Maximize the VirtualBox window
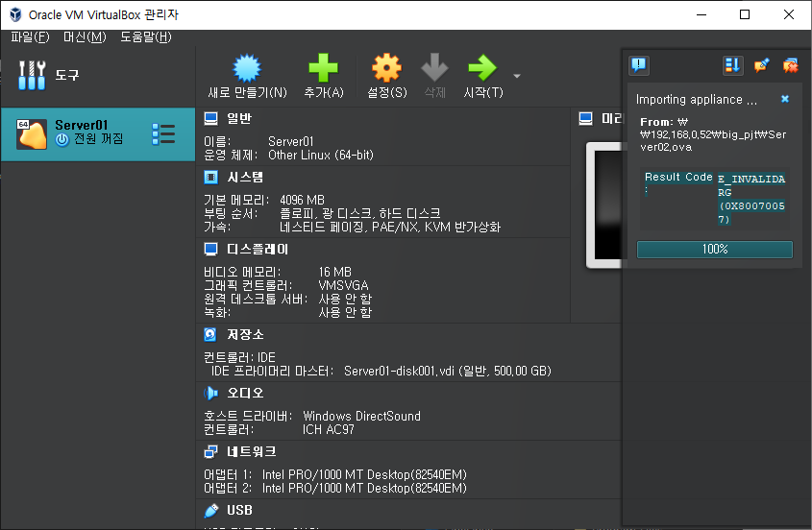This screenshot has height=530, width=812. [x=744, y=14]
